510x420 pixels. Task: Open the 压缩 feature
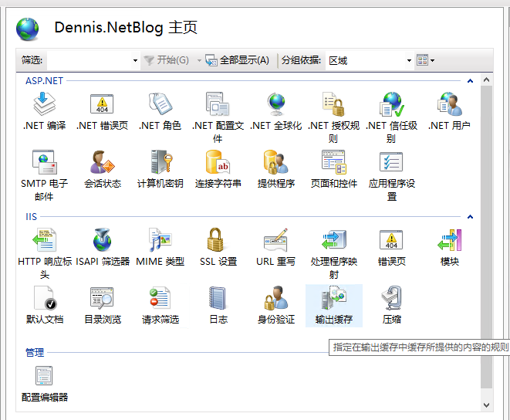click(392, 306)
